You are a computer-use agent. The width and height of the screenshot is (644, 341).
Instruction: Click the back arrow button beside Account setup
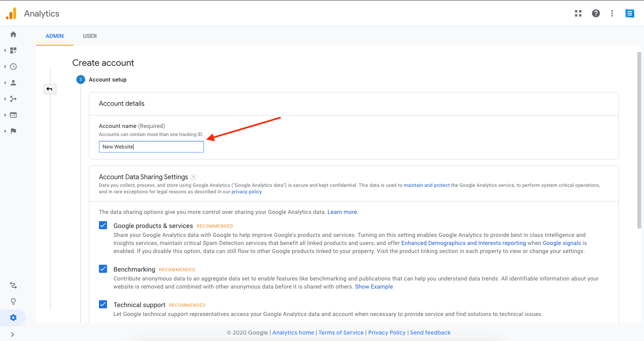[50, 89]
